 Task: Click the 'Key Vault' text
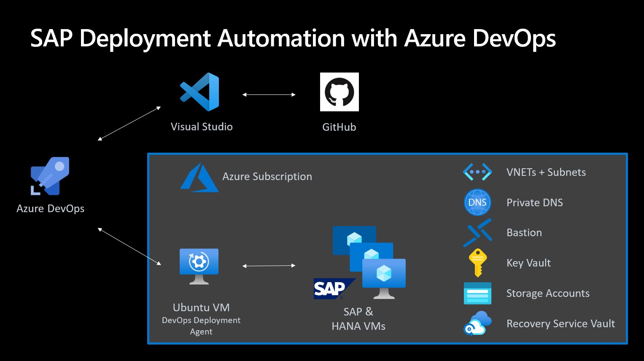click(x=528, y=263)
